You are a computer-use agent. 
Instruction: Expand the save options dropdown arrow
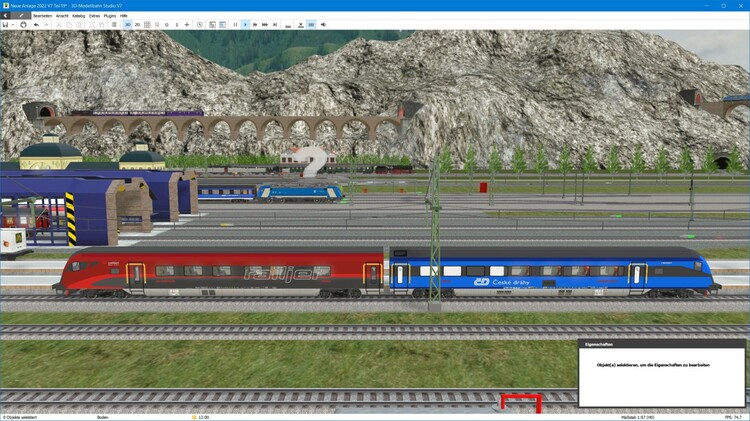pyautogui.click(x=13, y=24)
